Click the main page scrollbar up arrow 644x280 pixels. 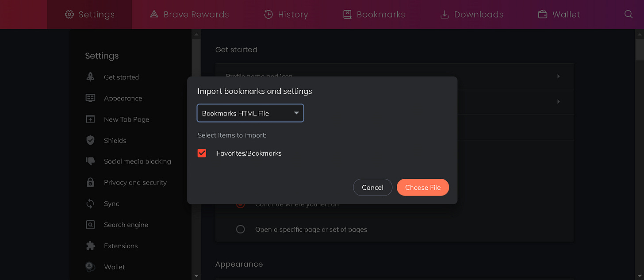pos(640,34)
